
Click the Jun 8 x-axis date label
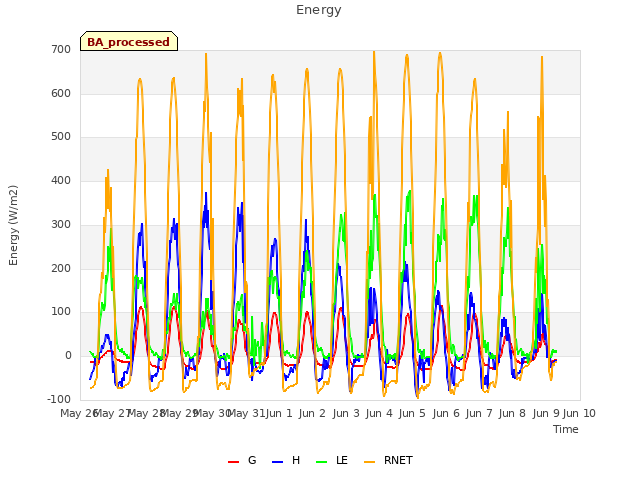point(512,413)
